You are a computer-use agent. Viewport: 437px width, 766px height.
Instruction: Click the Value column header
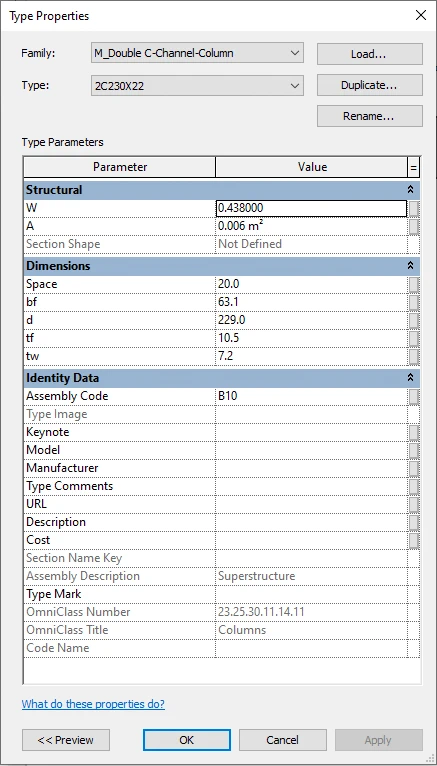click(x=312, y=167)
